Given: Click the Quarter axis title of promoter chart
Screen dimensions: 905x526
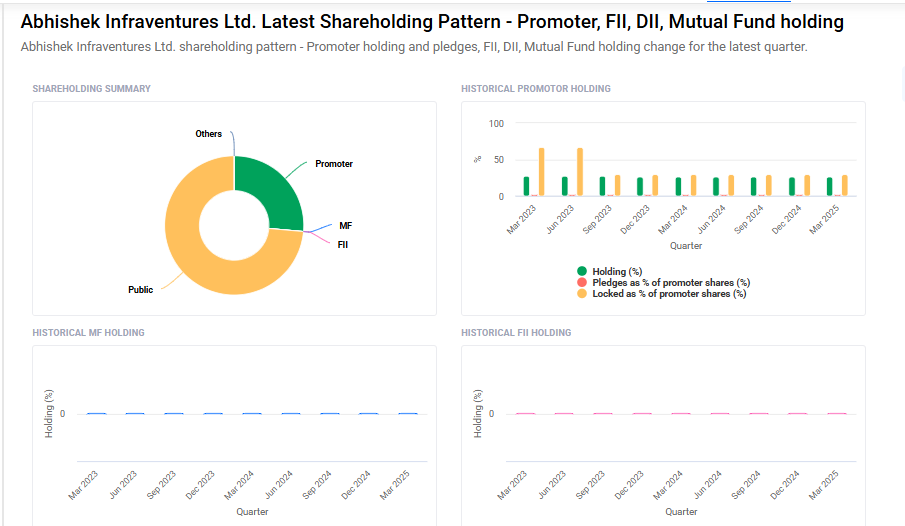Looking at the screenshot, I should tap(686, 246).
